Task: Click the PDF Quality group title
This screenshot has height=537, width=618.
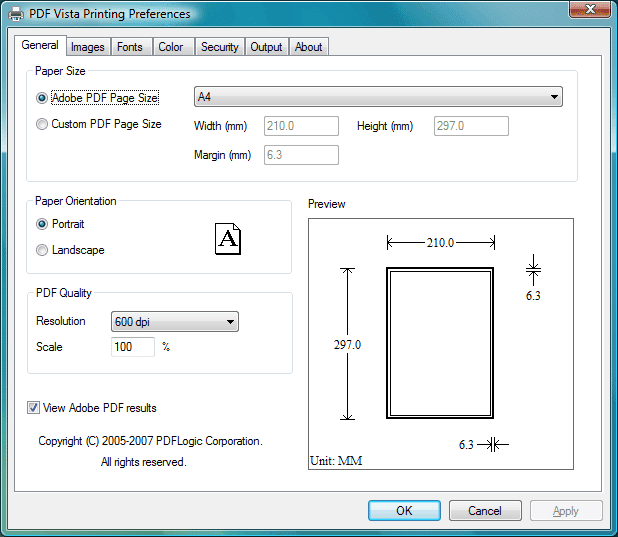Action: (64, 293)
